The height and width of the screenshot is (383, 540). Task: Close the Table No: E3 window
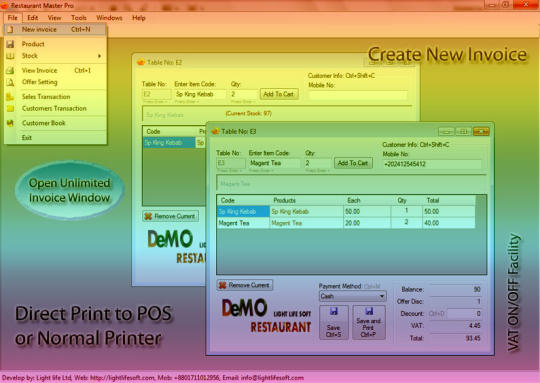coord(481,131)
